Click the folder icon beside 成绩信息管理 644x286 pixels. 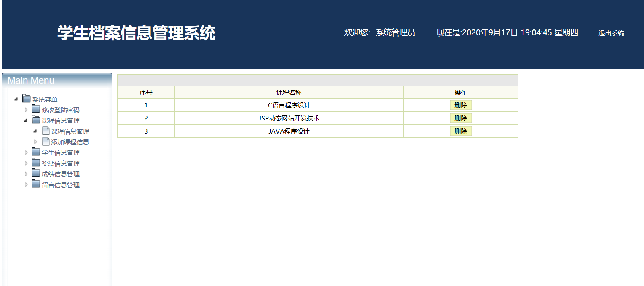36,173
